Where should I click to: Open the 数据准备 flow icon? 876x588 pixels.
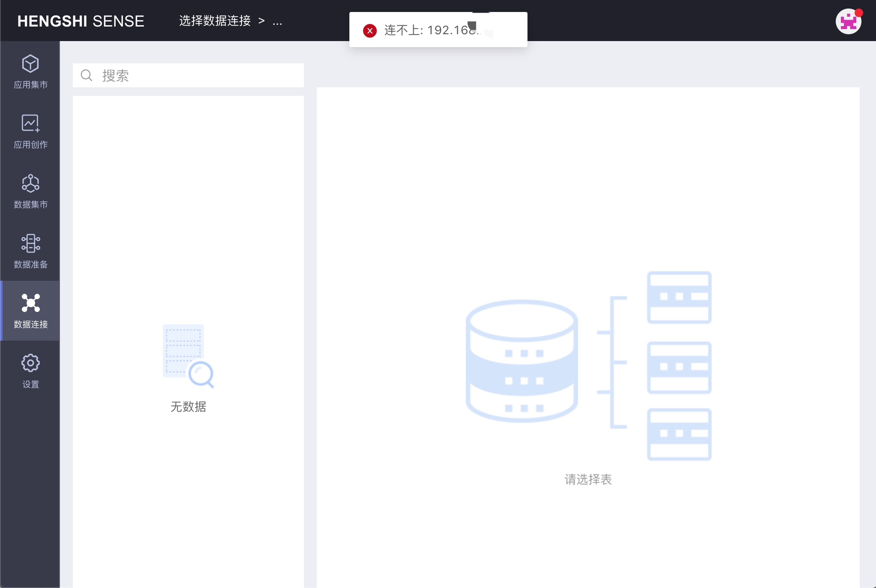coord(30,243)
